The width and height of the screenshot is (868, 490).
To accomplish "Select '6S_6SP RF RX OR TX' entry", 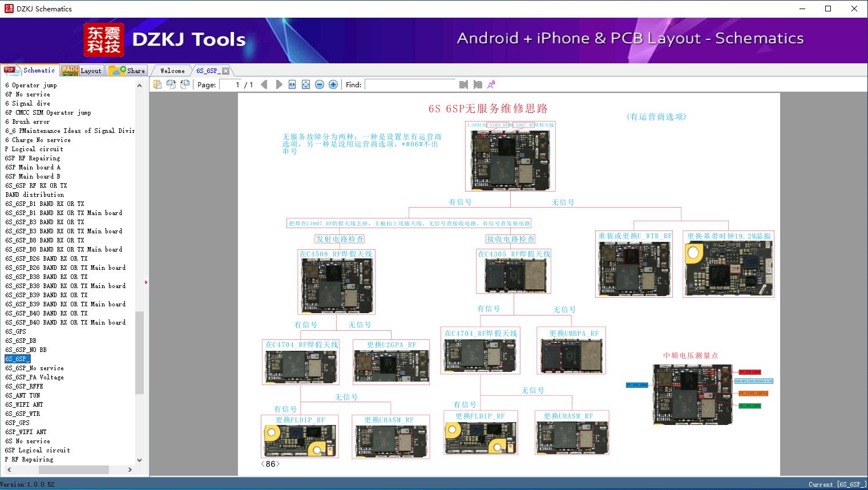I will coord(36,185).
